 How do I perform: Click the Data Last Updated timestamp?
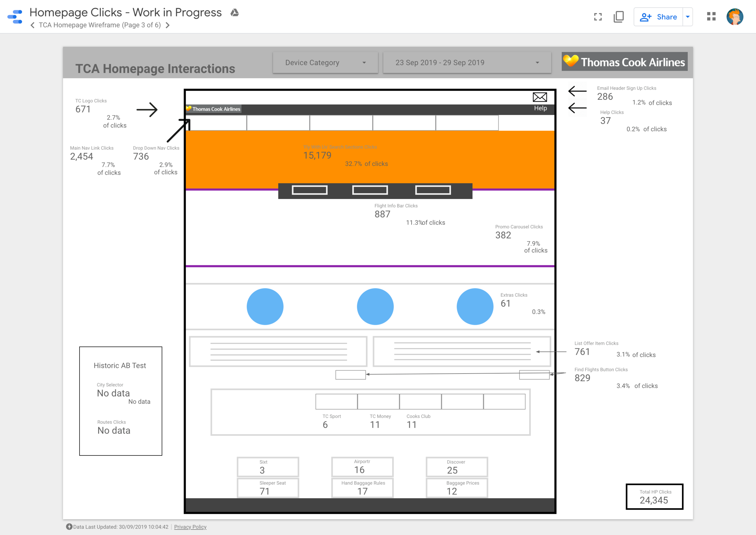121,527
